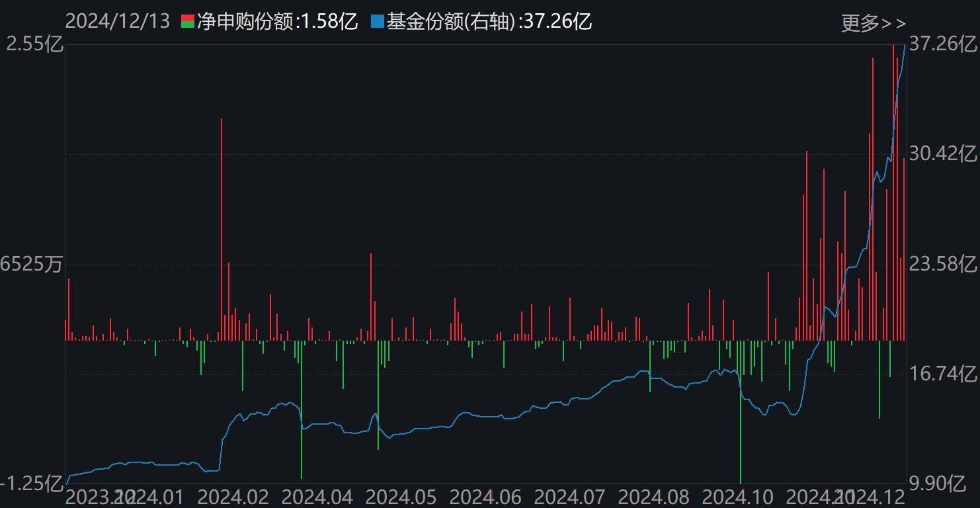This screenshot has height=508, width=980.
Task: Click the date 2024/12/13 in header
Action: (x=117, y=21)
